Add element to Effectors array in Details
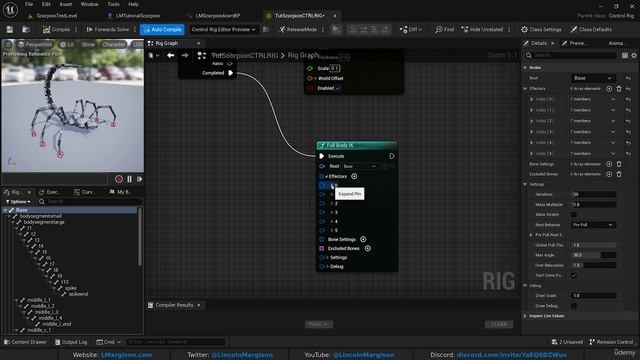Viewport: 640px width, 360px height. coord(609,89)
